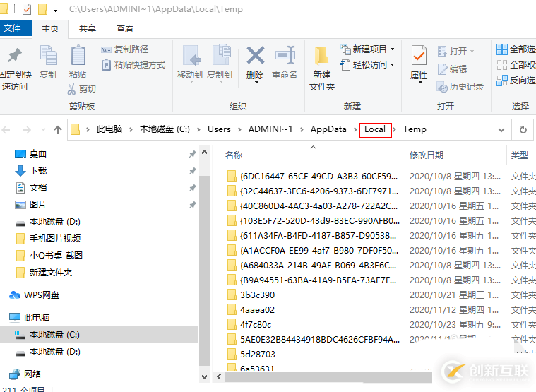
Task: Click 全部选择 select all
Action: pyautogui.click(x=516, y=49)
